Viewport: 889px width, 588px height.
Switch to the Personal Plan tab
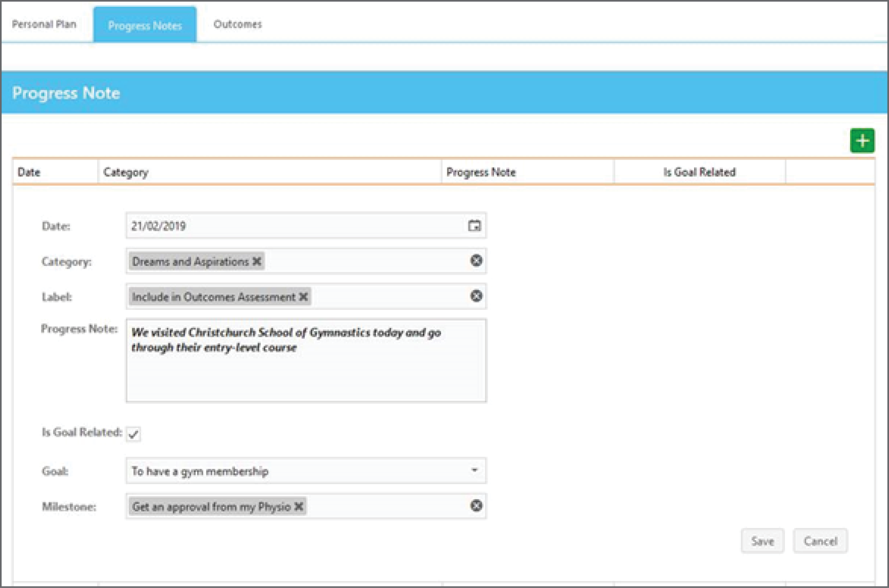tap(45, 24)
